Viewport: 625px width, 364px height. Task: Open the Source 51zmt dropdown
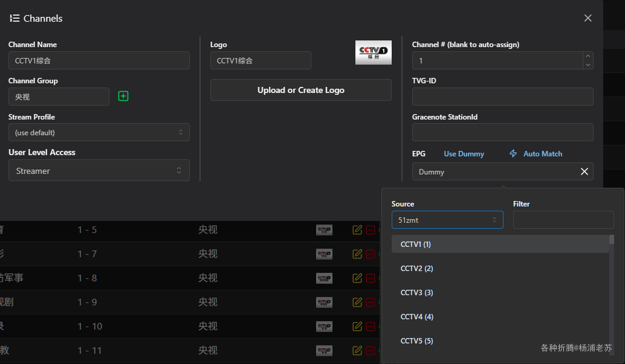447,220
